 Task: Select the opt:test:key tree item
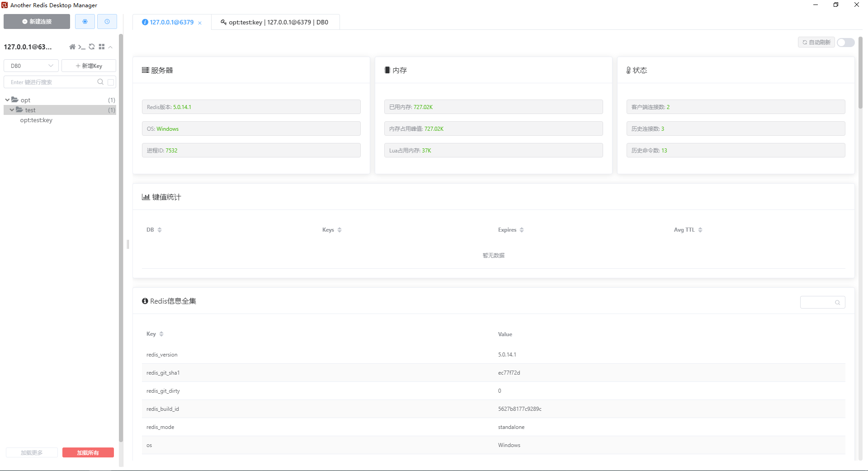tap(36, 120)
